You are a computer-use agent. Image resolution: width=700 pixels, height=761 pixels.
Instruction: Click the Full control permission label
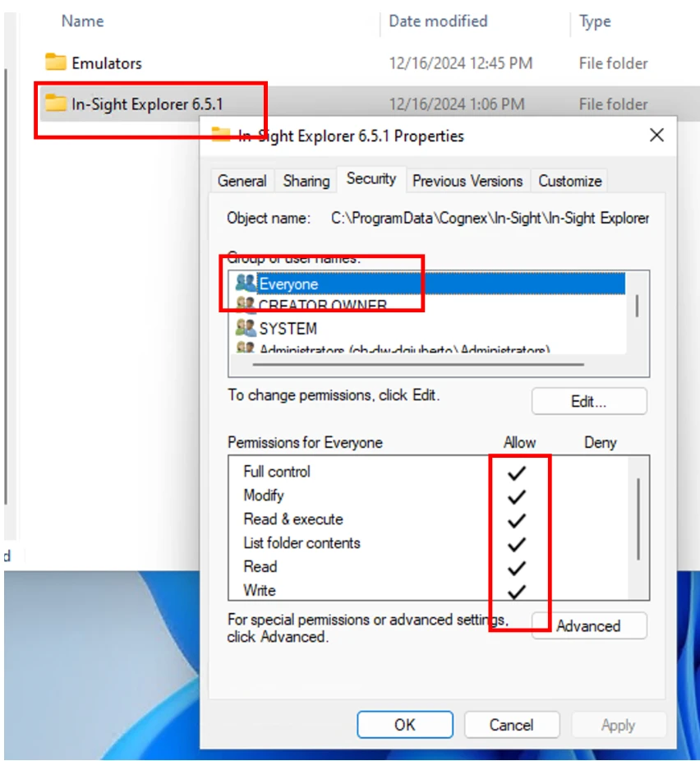(x=277, y=471)
